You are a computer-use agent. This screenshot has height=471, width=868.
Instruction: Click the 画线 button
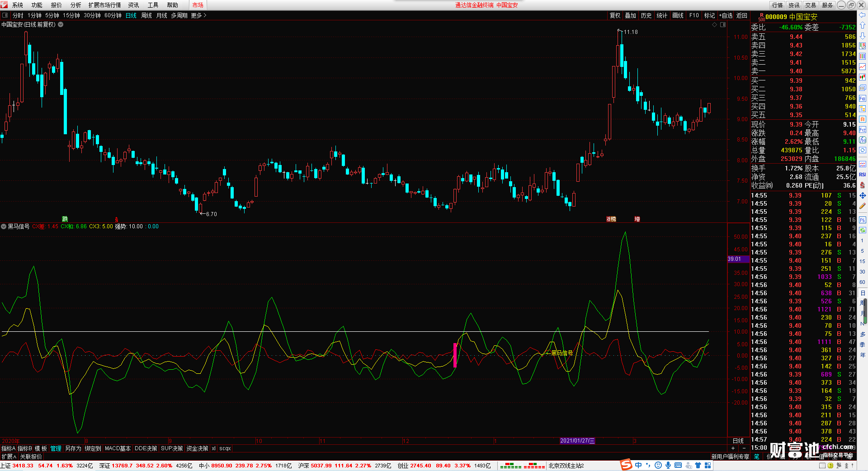(x=678, y=15)
